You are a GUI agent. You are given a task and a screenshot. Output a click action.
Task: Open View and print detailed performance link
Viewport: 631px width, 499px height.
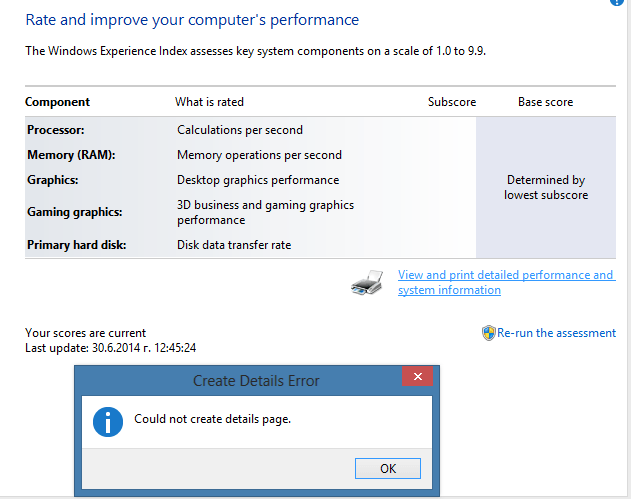click(x=506, y=282)
